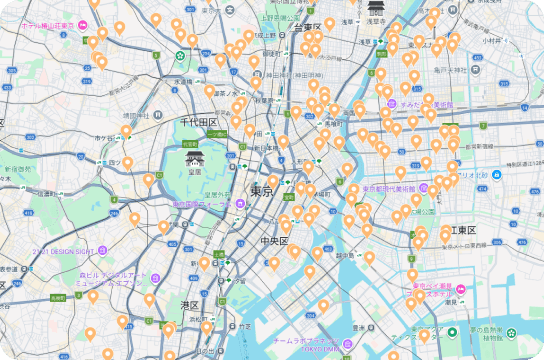Select the pink 東京ベイ潮見プリンスホテル hotel icon
Image resolution: width=544 pixels, height=360 pixels.
point(460,289)
